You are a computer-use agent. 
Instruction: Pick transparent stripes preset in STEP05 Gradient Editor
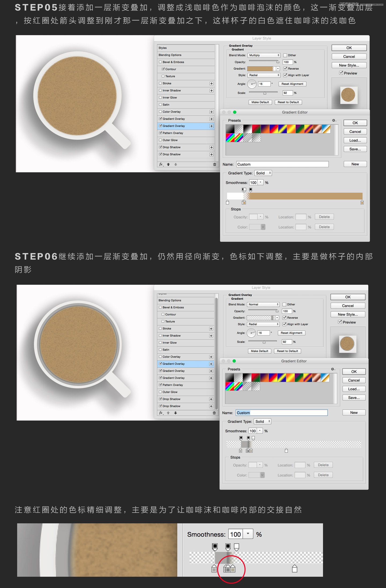click(247, 138)
